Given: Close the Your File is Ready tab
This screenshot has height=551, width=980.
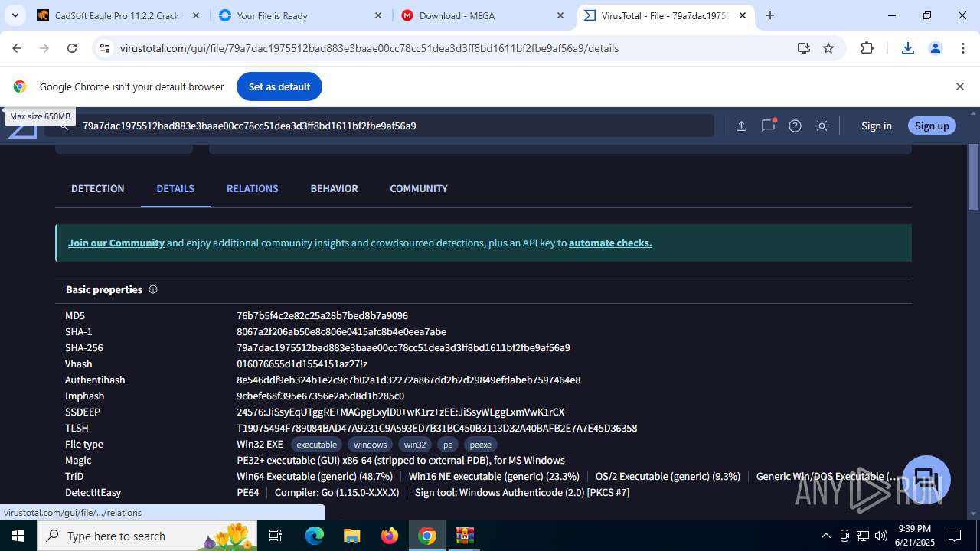Looking at the screenshot, I should click(x=378, y=15).
